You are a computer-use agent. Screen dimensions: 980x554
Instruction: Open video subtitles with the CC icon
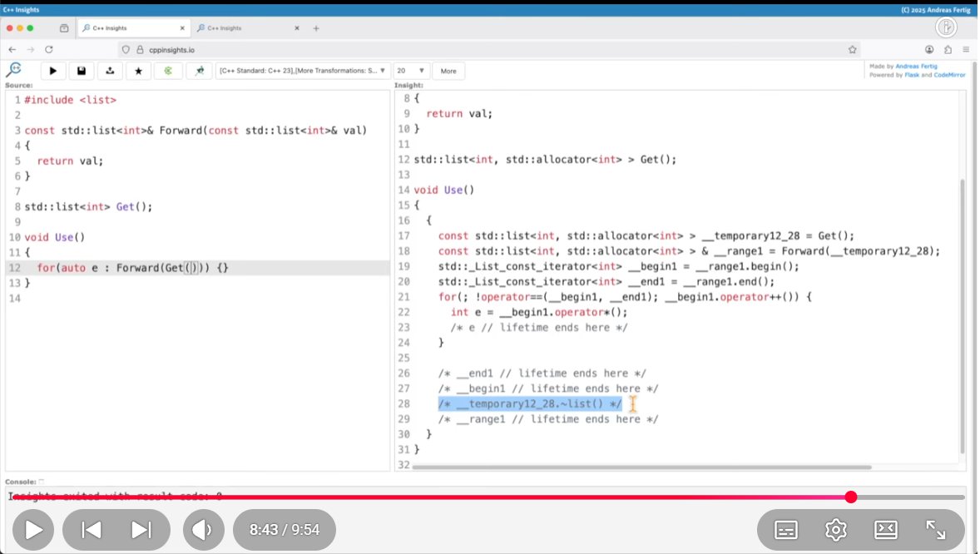tap(785, 529)
